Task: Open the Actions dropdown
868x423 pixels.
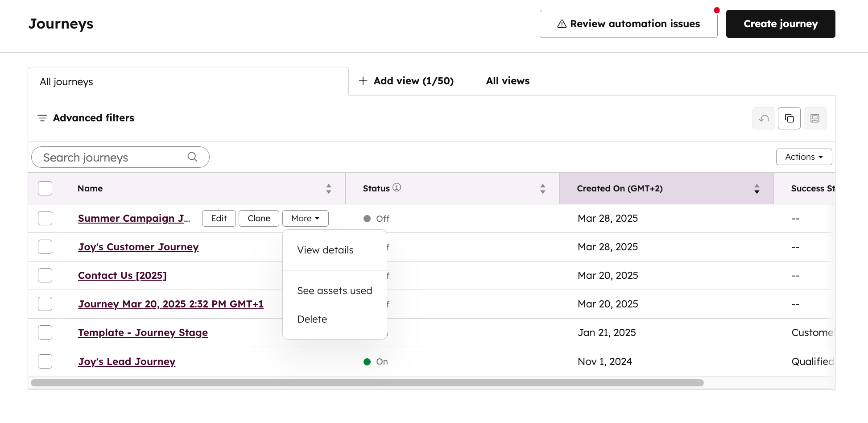Action: (803, 157)
